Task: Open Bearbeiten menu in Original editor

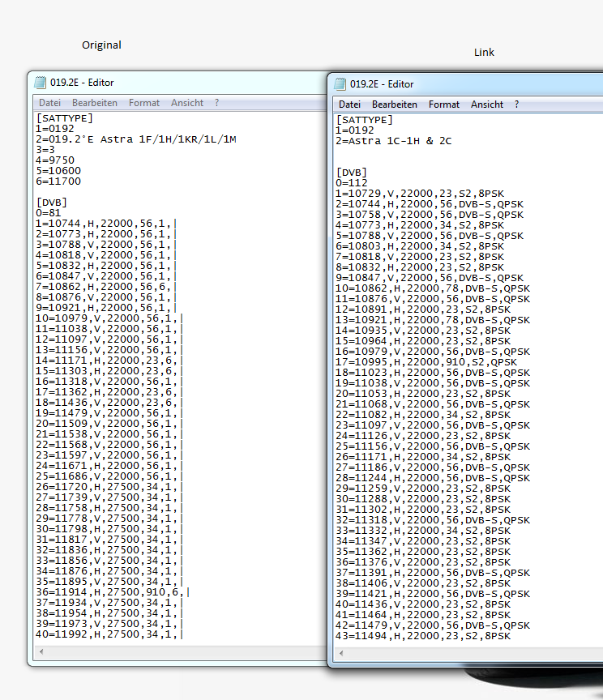Action: pos(95,103)
